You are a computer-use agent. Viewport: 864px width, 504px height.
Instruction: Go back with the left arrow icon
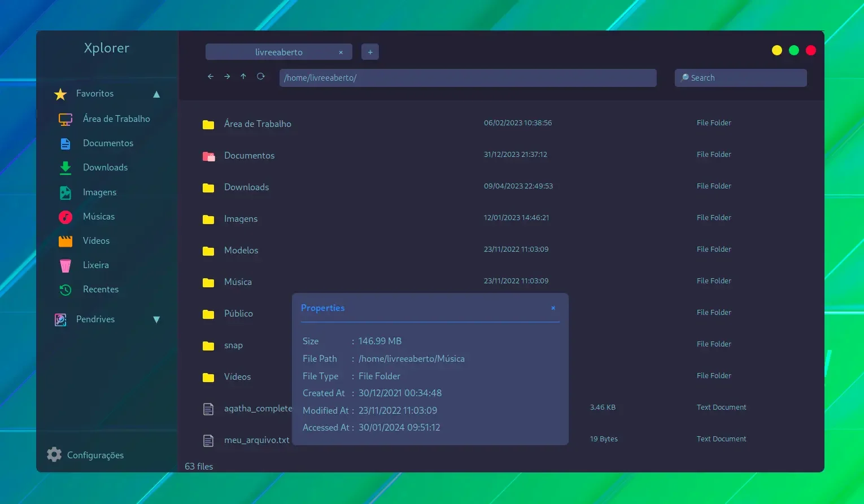click(x=211, y=77)
